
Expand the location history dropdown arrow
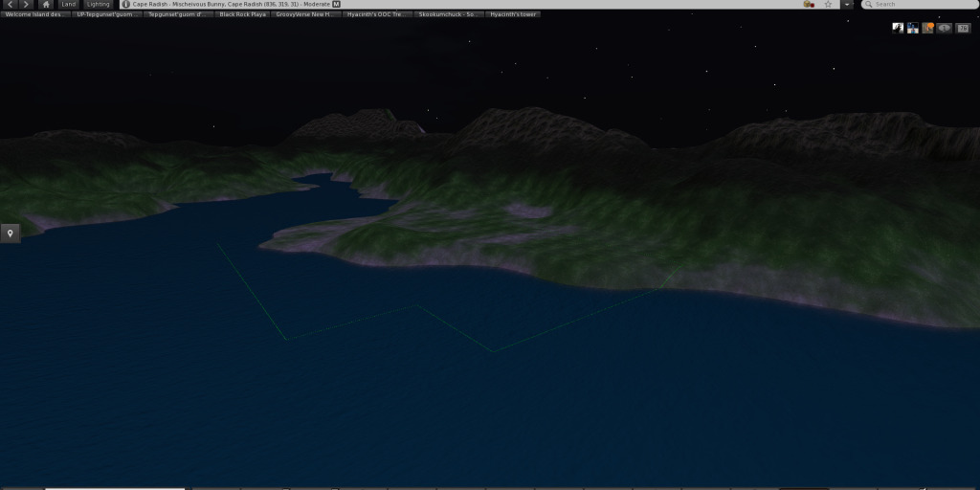coord(847,4)
